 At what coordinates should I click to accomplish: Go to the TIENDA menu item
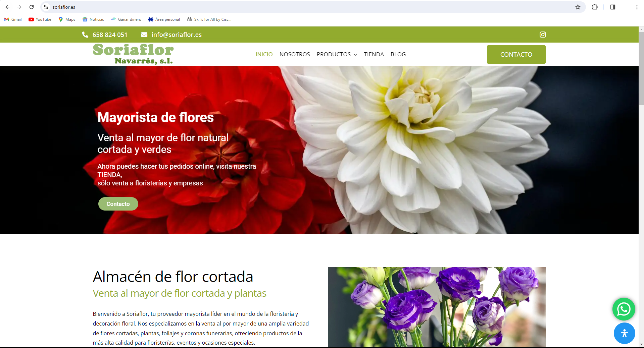click(374, 54)
